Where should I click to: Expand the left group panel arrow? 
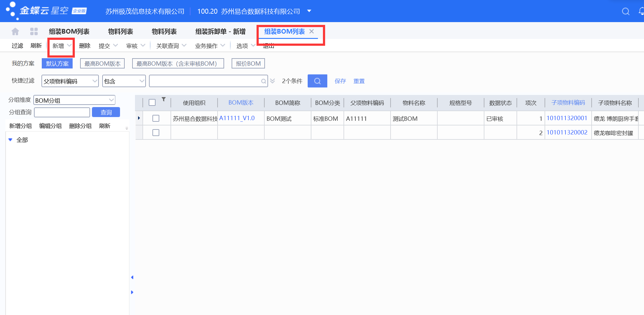pos(132,292)
